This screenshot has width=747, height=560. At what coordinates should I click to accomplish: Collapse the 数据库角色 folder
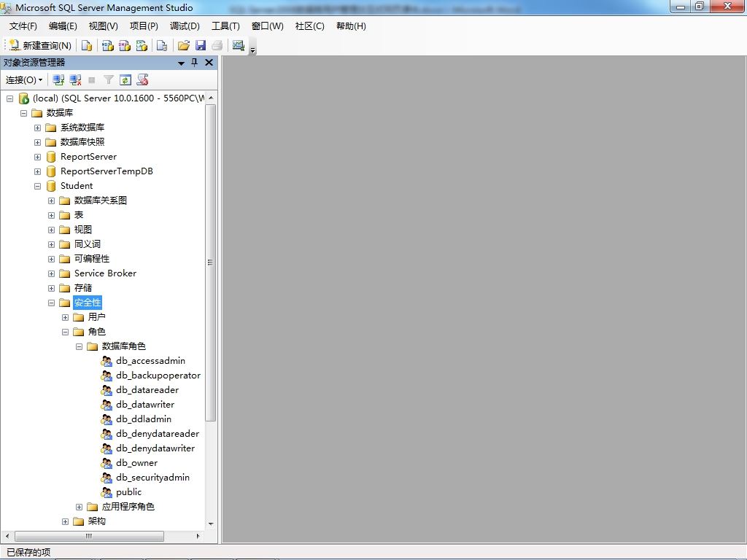[79, 346]
